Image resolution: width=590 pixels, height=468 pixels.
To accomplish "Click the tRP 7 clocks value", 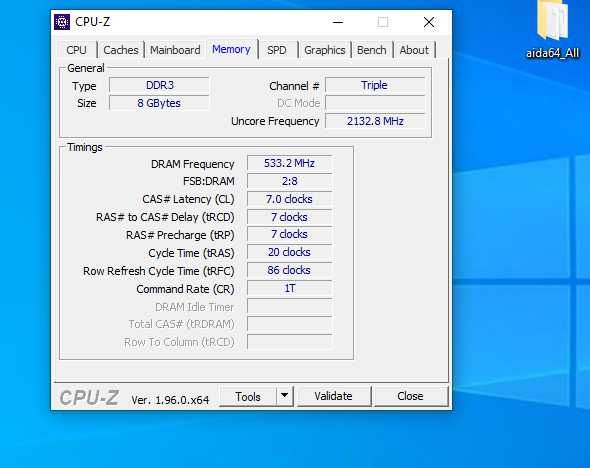I will 289,234.
